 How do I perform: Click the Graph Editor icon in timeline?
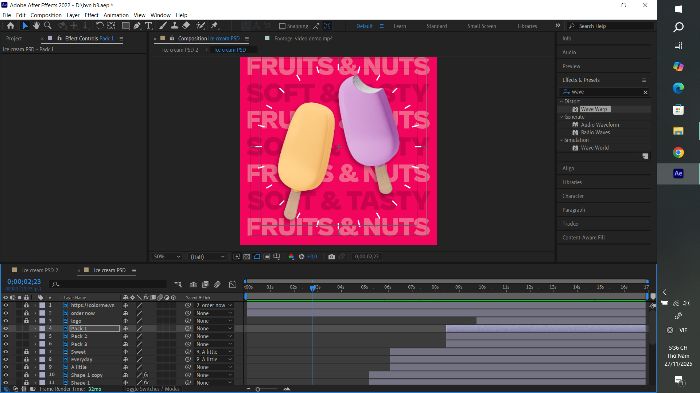232,284
